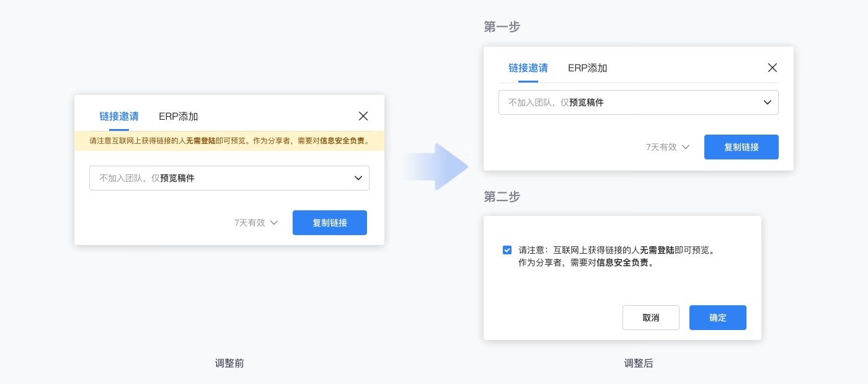Switch to ERP添加 tab in 第一步 dialog
Screen dimensions: 868x384
point(588,68)
